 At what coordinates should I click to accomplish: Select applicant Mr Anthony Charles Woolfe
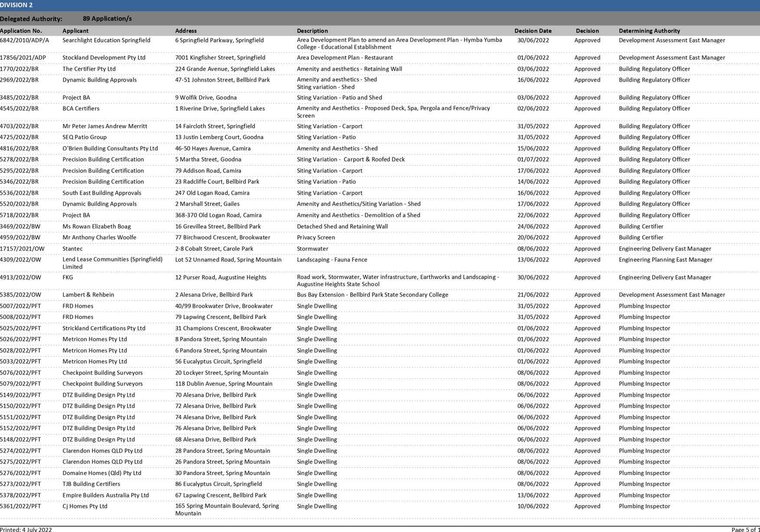pyautogui.click(x=99, y=237)
